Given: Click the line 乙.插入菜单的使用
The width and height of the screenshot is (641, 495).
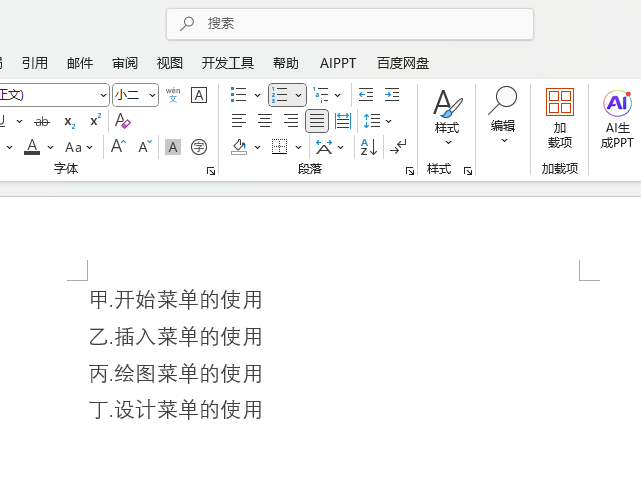Looking at the screenshot, I should [x=176, y=337].
